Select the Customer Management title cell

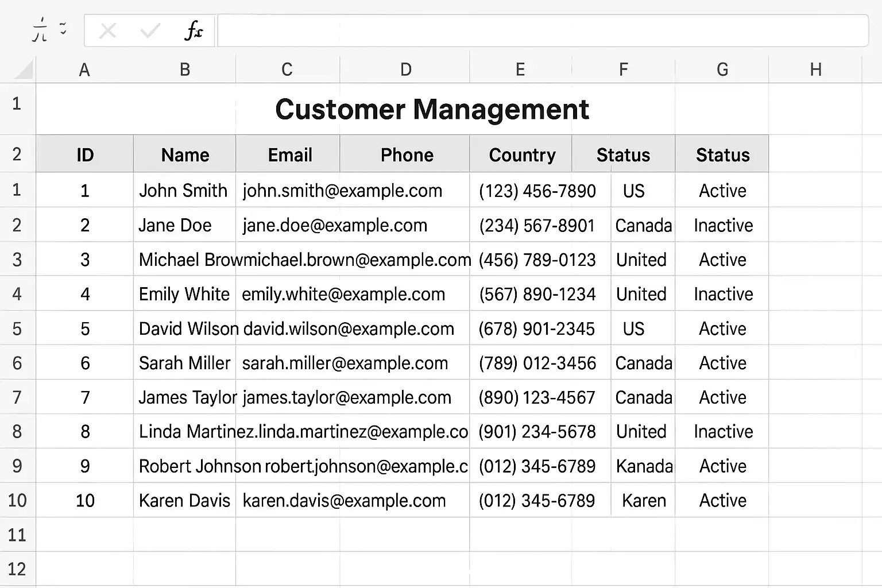(x=432, y=109)
